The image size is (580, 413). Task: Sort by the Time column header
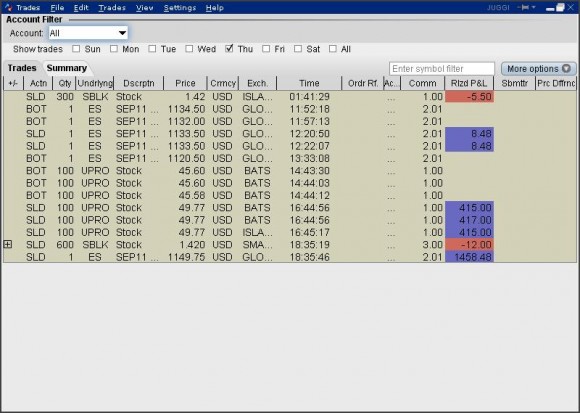point(309,84)
